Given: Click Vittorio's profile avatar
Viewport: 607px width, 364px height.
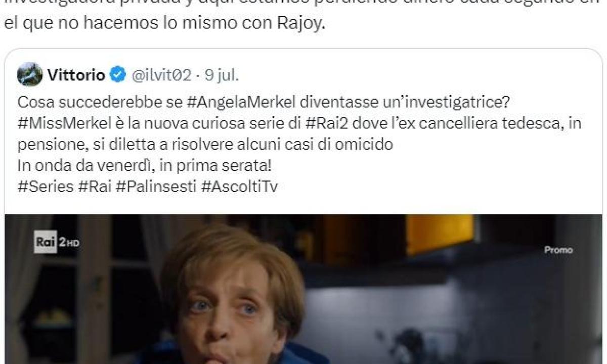Looking at the screenshot, I should pos(30,75).
